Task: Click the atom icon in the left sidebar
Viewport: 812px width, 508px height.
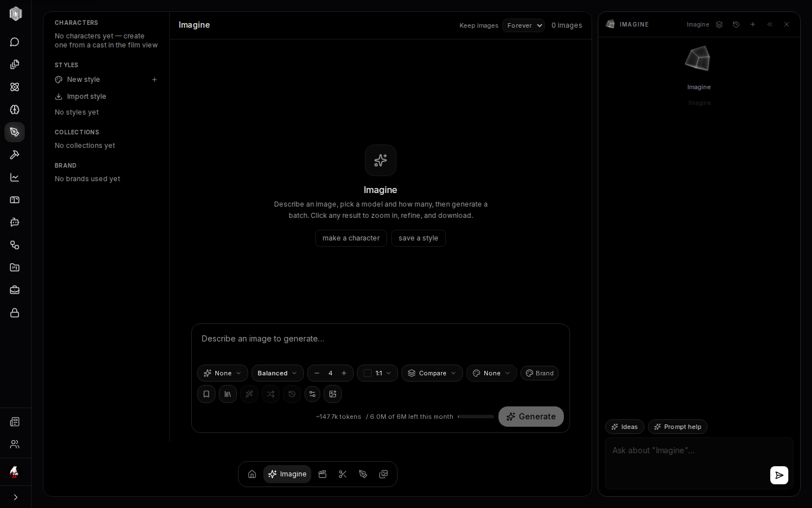Action: coord(15,87)
